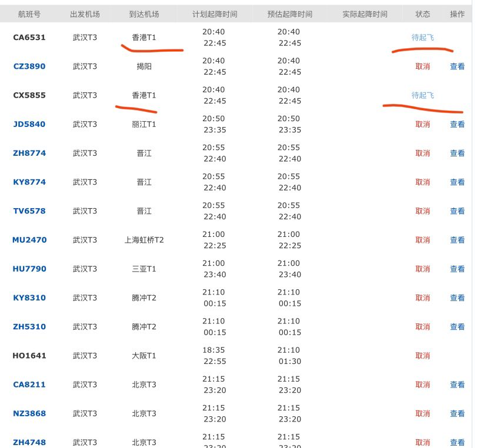487x448 pixels.
Task: Open flight CZ3890 details link
Action: point(29,66)
